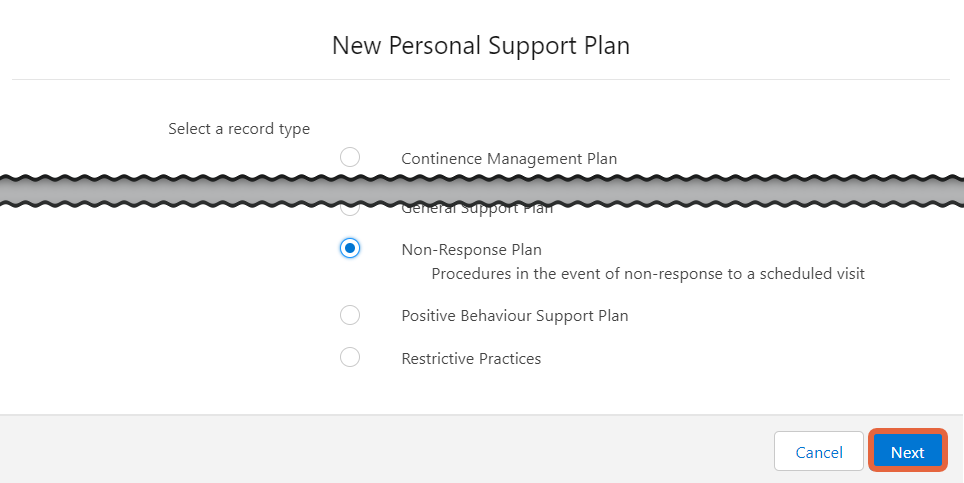This screenshot has width=964, height=483.
Task: Click the Non-Response Plan label text
Action: click(x=472, y=250)
